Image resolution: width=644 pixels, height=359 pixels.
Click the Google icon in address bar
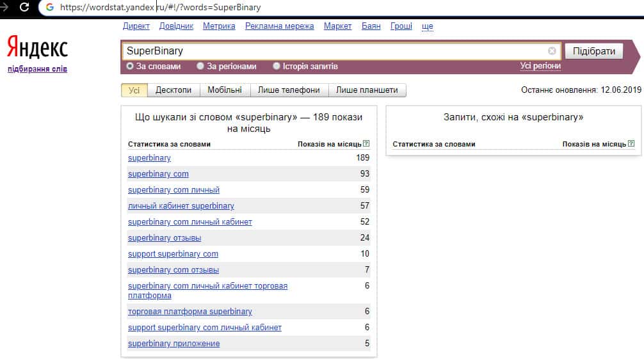49,8
